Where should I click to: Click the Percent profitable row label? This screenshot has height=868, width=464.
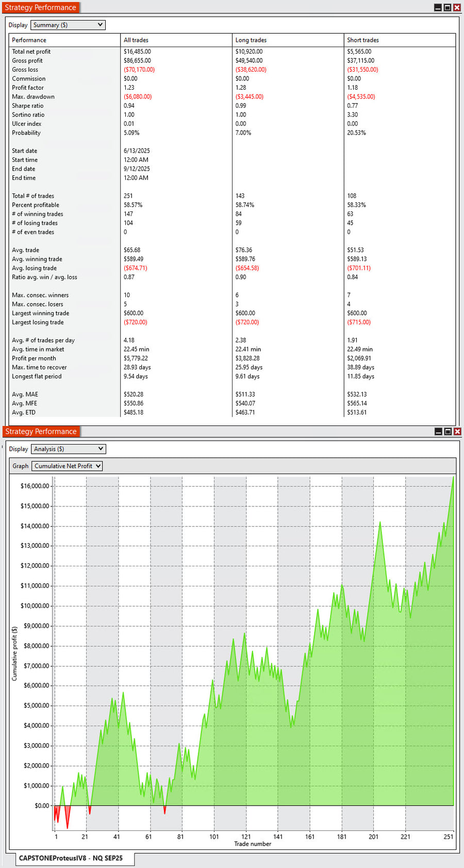tap(36, 205)
